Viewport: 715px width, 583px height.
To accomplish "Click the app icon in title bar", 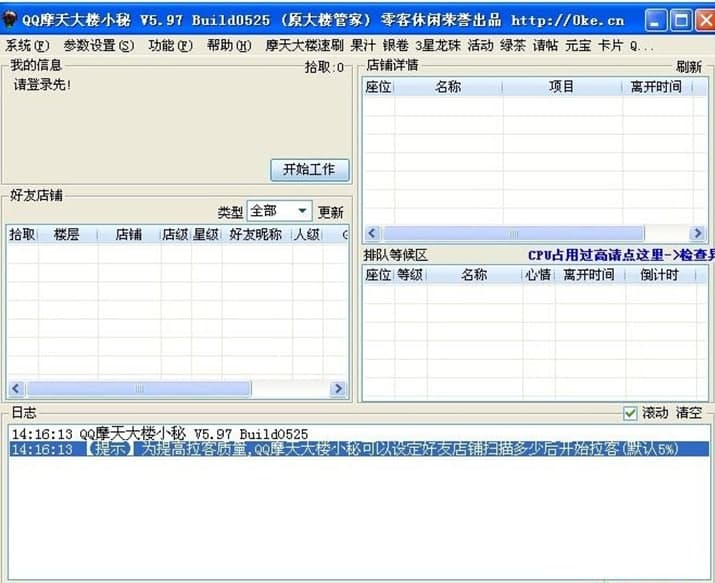I will point(9,20).
